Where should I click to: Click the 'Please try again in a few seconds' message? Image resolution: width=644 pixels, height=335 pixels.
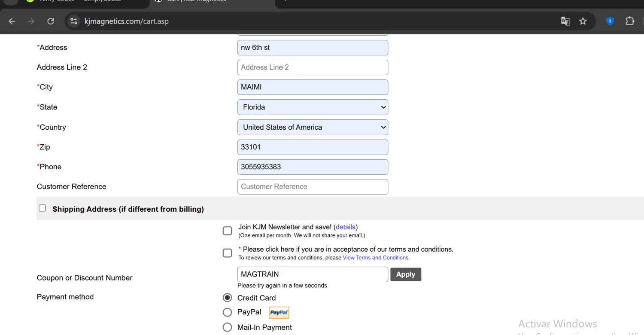282,286
